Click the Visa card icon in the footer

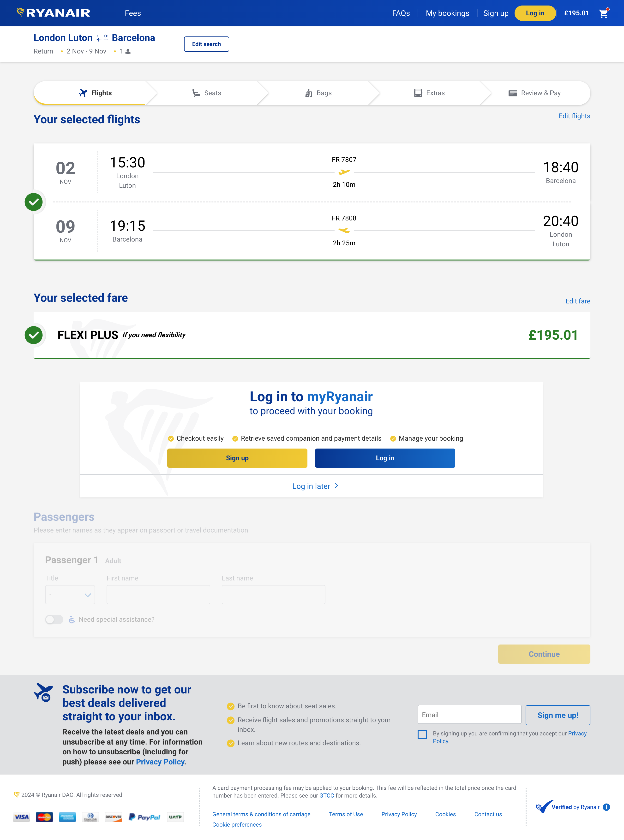(x=21, y=817)
